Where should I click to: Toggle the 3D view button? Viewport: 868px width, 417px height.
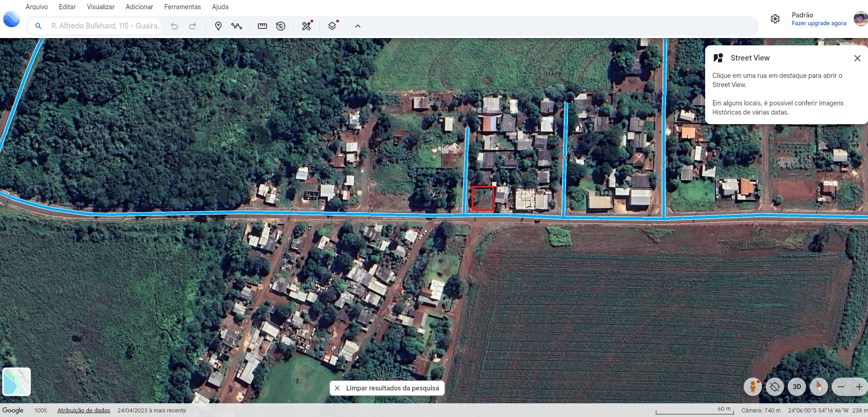click(x=797, y=387)
